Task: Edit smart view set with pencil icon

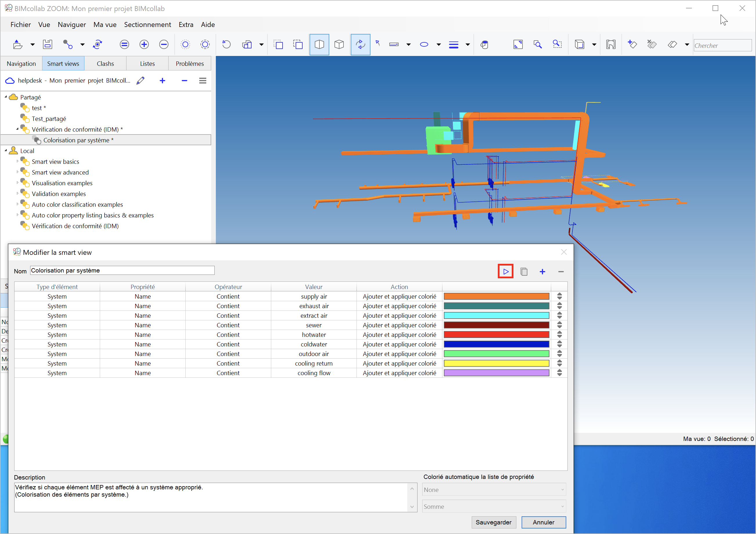Action: [x=141, y=81]
